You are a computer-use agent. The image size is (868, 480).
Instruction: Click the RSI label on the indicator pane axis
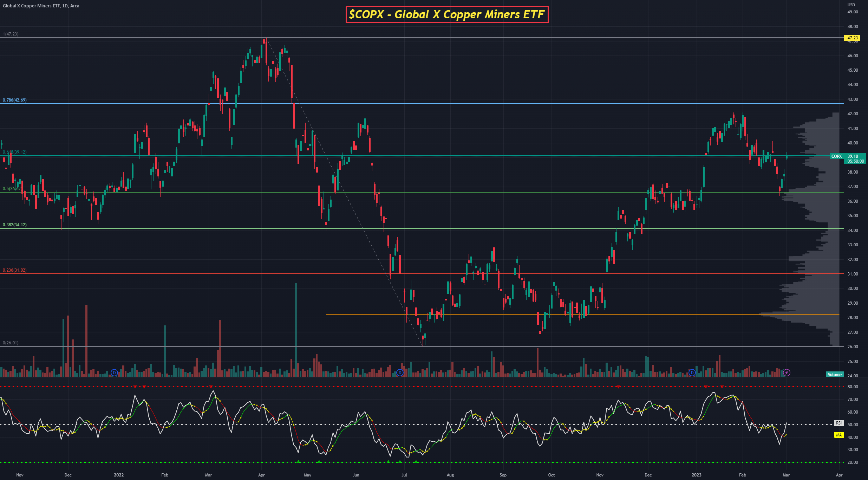point(839,423)
